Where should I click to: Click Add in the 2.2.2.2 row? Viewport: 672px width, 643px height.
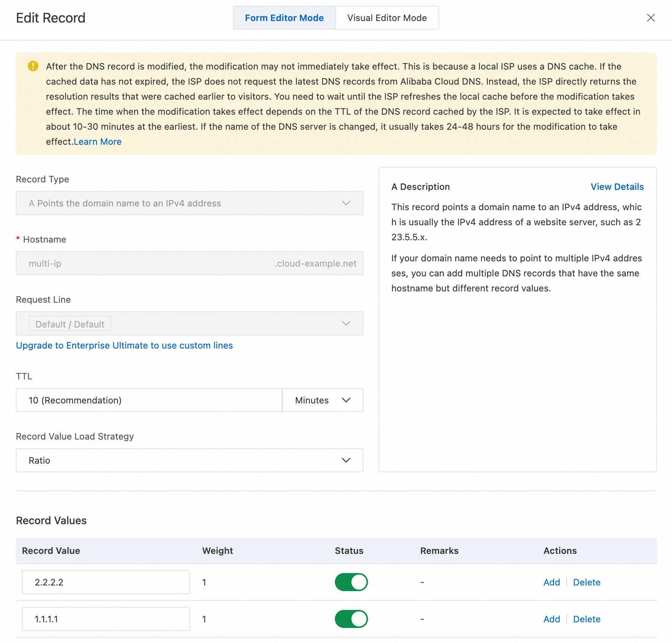pyautogui.click(x=552, y=582)
